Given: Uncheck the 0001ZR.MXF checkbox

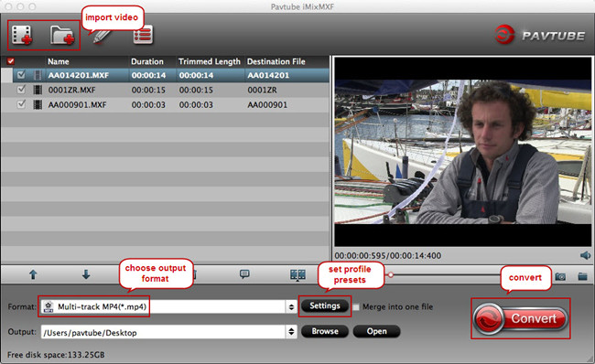Looking at the screenshot, I should pos(21,90).
